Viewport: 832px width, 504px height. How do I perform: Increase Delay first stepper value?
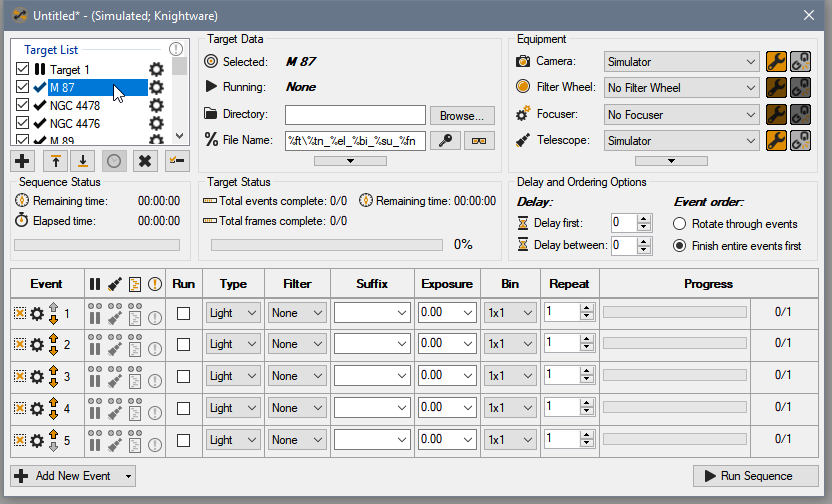pyautogui.click(x=644, y=219)
